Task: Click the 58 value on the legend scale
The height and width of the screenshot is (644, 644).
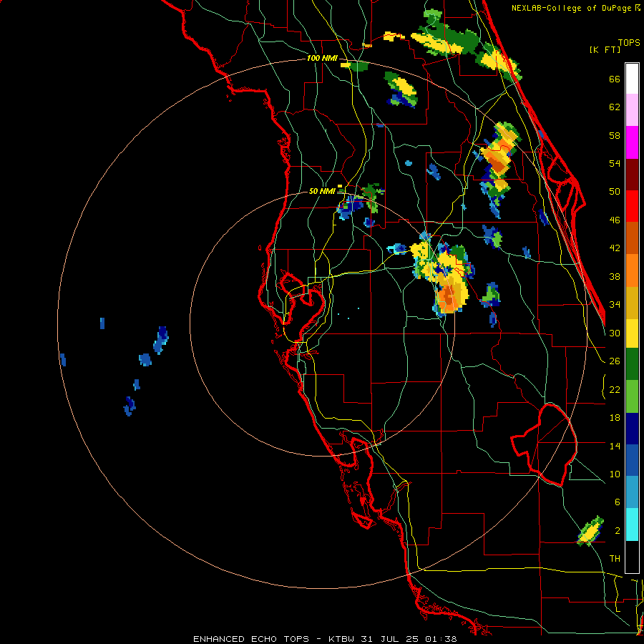Action: tap(615, 135)
